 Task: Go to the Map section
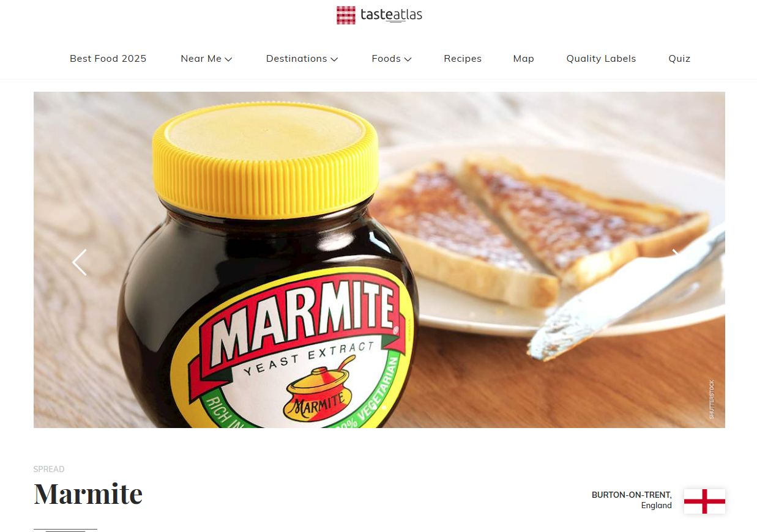click(524, 59)
